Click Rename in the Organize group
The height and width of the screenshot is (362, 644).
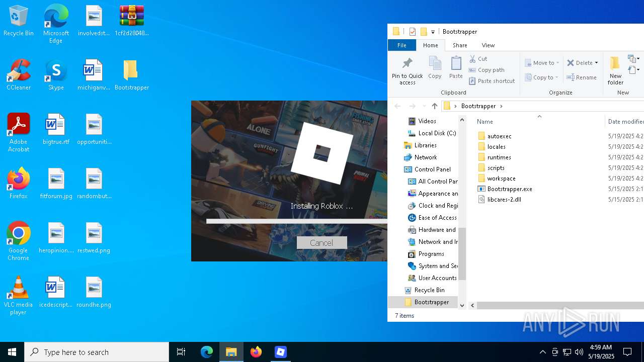pos(582,77)
